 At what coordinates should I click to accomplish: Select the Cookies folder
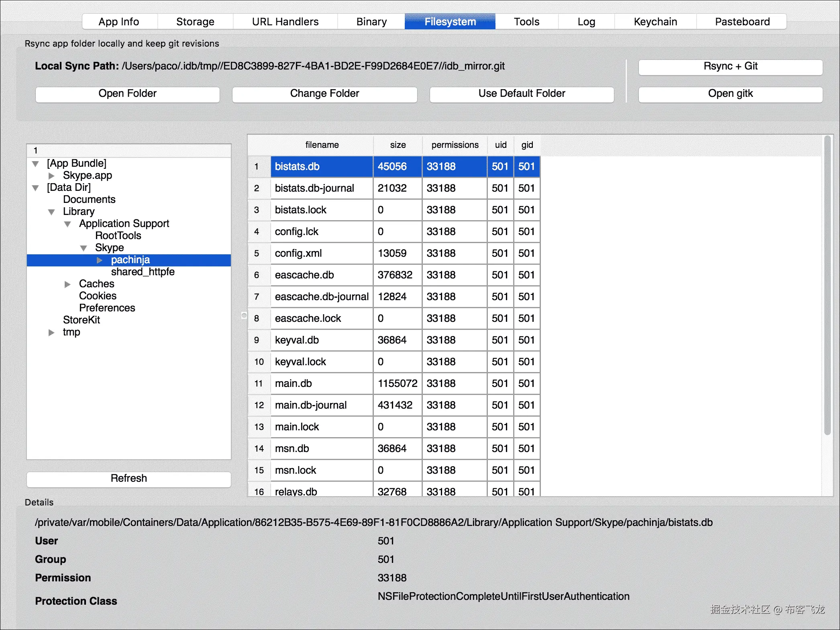coord(98,296)
